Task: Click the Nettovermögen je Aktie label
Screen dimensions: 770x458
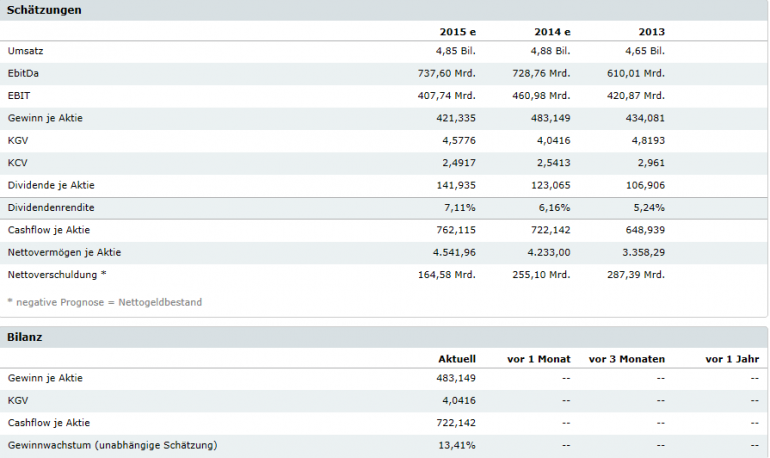Action: click(x=64, y=252)
